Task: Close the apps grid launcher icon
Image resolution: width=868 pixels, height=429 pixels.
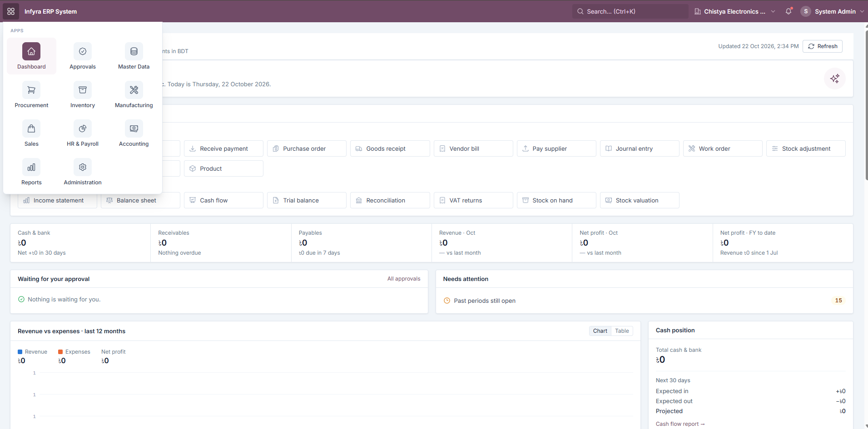Action: [11, 11]
